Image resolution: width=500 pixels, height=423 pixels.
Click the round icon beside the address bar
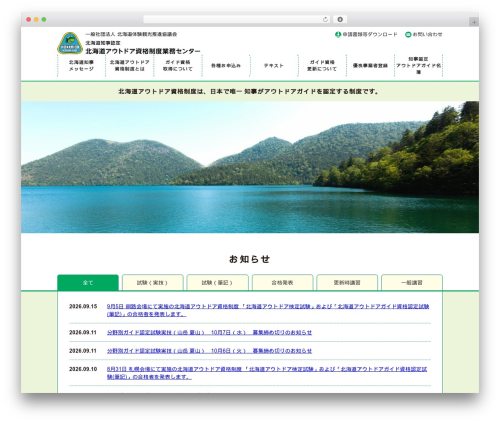coord(340,20)
